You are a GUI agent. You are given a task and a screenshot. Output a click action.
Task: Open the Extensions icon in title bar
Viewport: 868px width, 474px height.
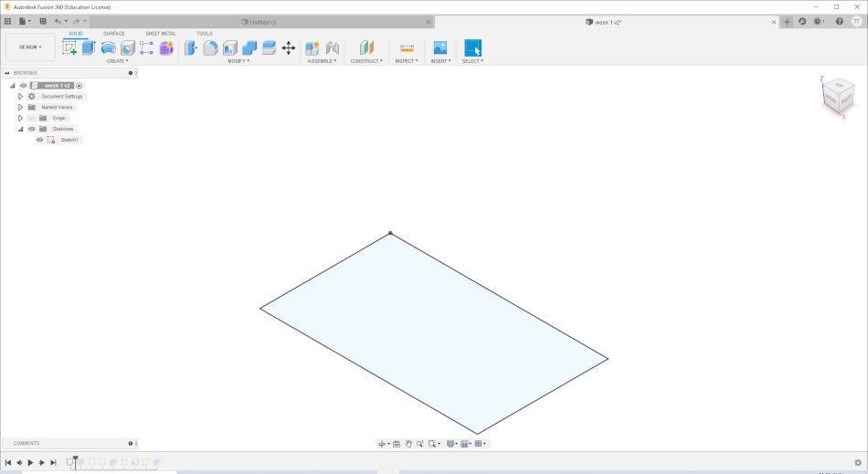pyautogui.click(x=802, y=22)
